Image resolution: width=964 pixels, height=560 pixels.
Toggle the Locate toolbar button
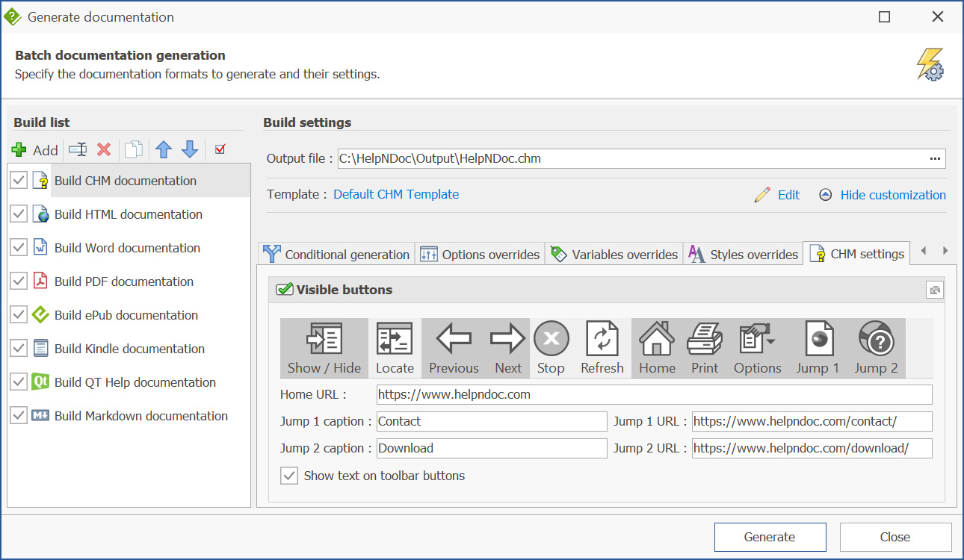click(x=395, y=348)
